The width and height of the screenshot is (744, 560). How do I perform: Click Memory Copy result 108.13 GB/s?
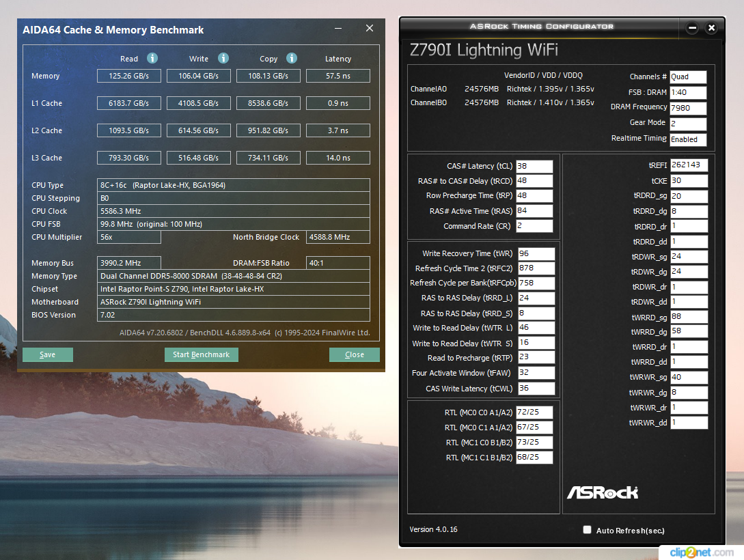point(268,76)
